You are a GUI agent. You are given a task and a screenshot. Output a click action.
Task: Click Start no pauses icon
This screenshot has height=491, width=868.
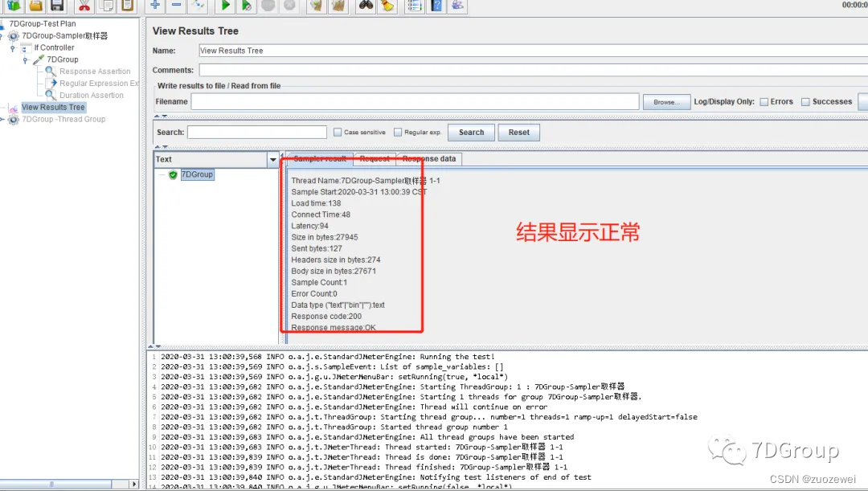point(247,6)
